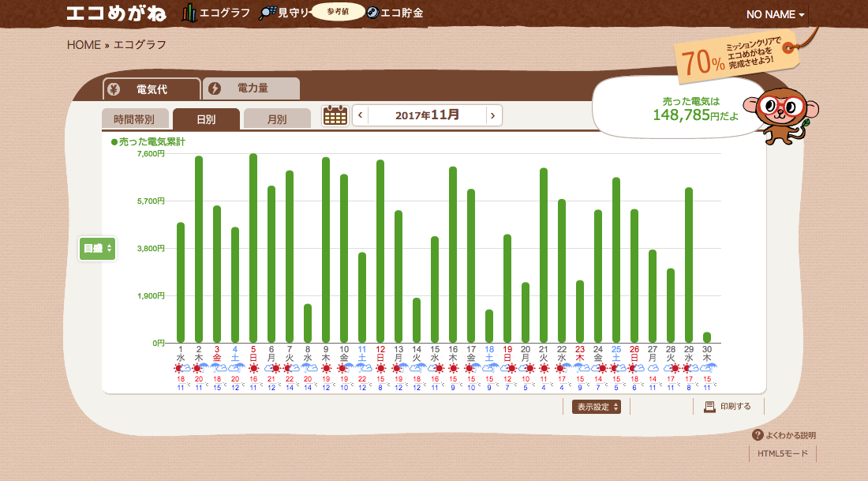Click the エコめがね logo
This screenshot has height=481, width=868.
116,13
